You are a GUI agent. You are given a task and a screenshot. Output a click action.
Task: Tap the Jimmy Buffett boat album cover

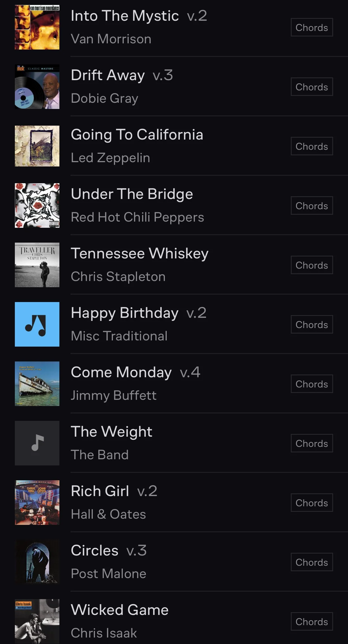tap(37, 384)
